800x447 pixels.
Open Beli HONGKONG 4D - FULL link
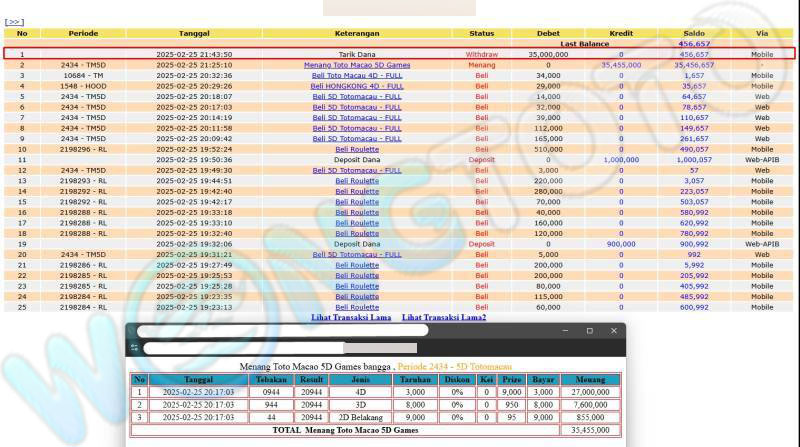tap(357, 86)
